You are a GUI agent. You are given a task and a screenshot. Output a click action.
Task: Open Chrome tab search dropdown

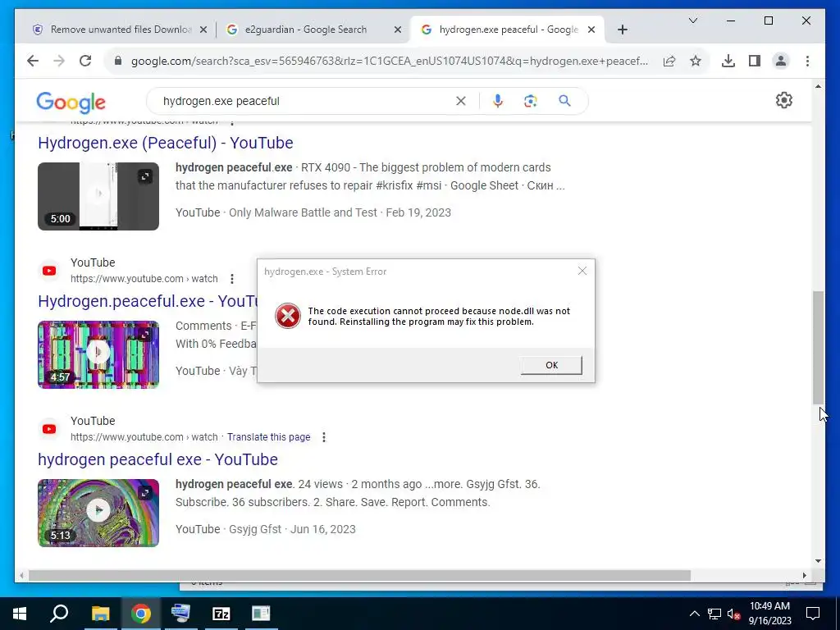point(692,21)
